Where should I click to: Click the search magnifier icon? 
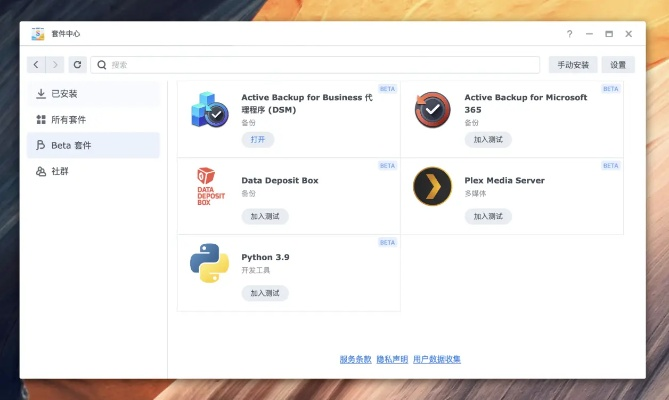click(x=102, y=65)
